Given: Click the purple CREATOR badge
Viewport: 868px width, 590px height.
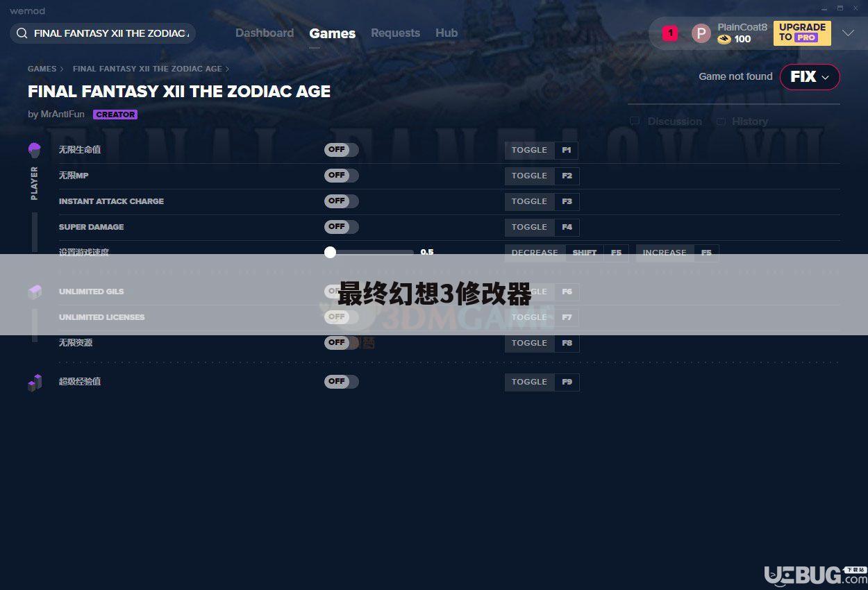Looking at the screenshot, I should pos(115,115).
